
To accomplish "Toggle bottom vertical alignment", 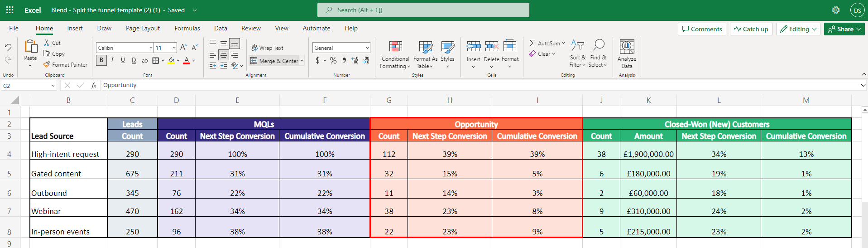I will point(235,44).
